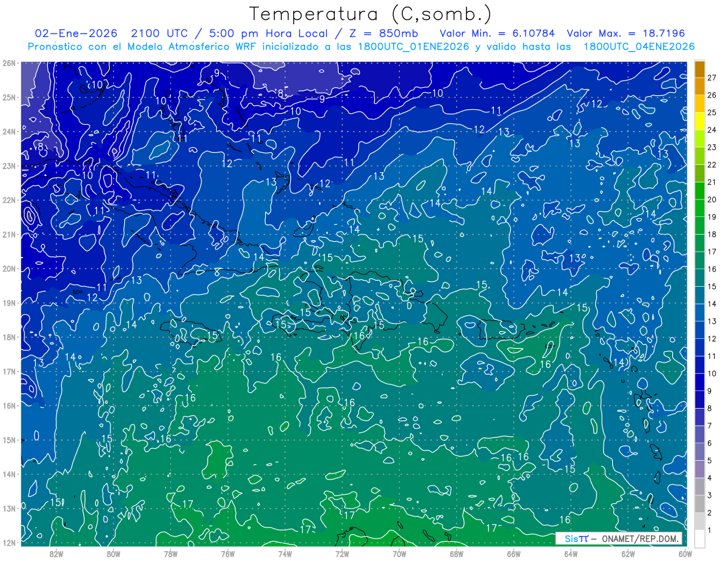
Task: Click the "70W" longitude axis label
Action: pos(399,553)
